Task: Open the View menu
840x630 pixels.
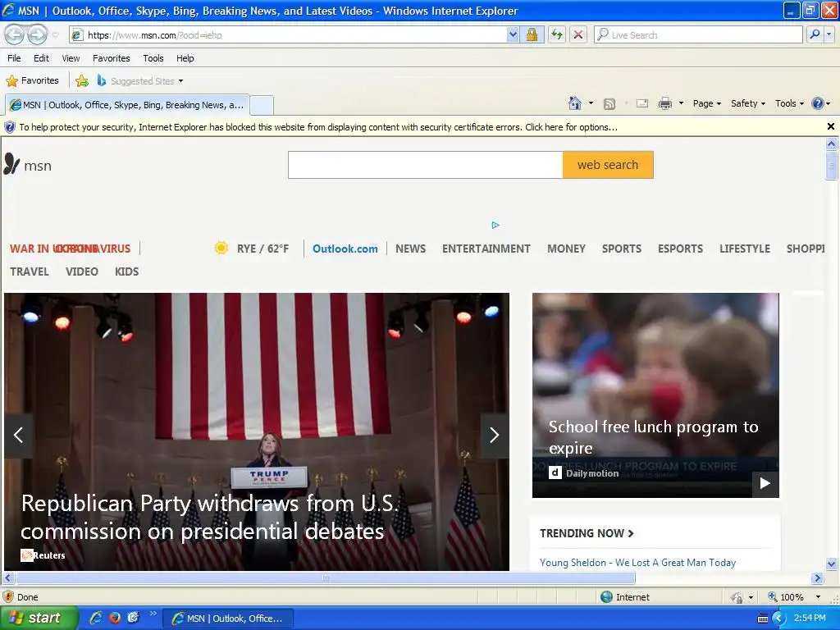Action: click(x=71, y=58)
